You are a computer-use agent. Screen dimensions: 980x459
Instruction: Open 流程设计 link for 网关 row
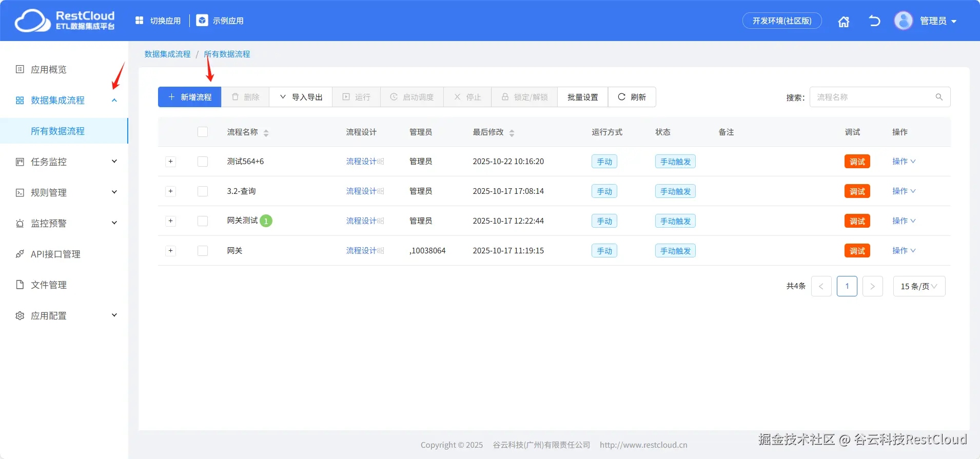coord(361,251)
